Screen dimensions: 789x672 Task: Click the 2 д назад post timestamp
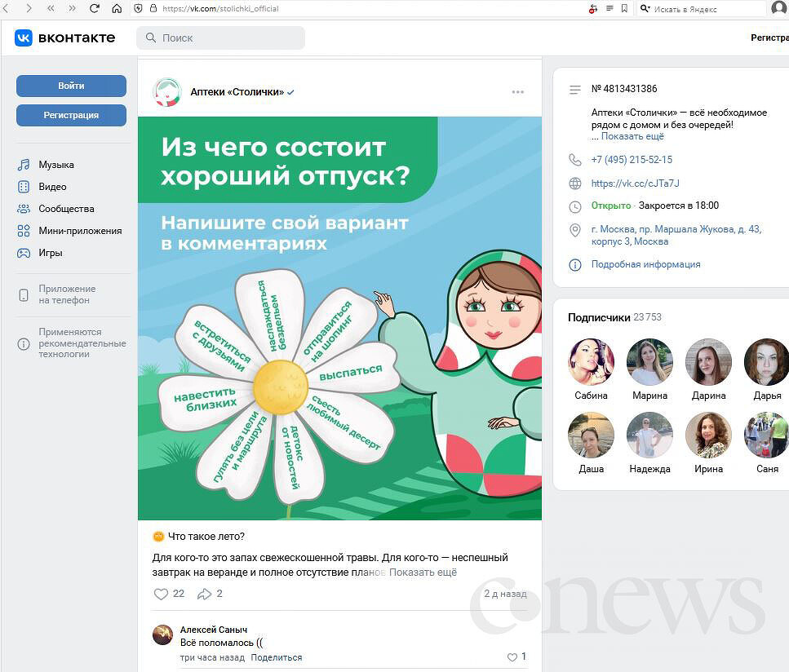click(505, 594)
